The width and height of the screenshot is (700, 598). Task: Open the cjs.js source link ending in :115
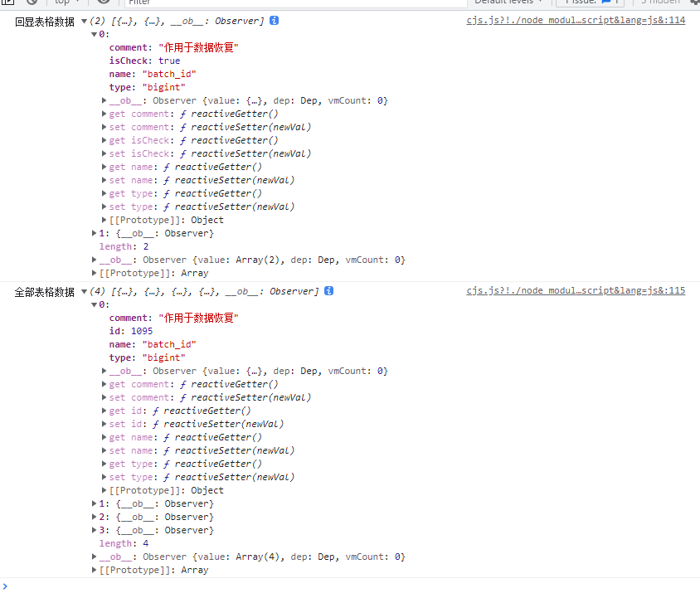coord(576,291)
